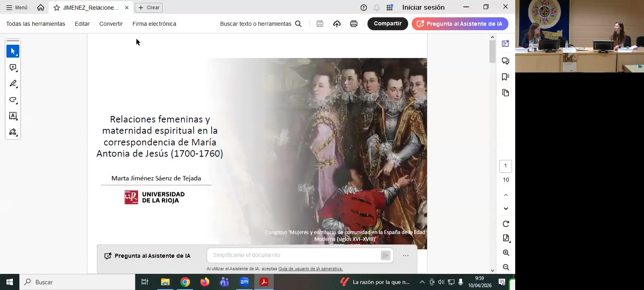The width and height of the screenshot is (644, 290).
Task: Choose the text box selection tool
Action: coord(13,116)
